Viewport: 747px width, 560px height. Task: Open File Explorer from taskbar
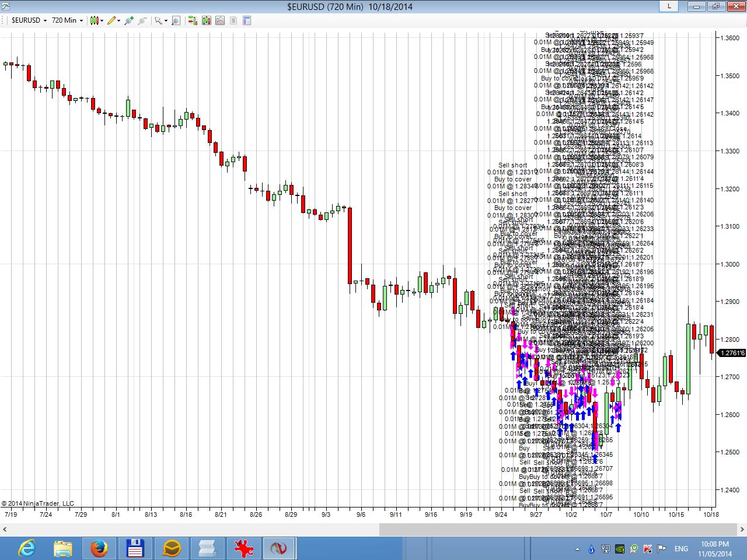63,548
